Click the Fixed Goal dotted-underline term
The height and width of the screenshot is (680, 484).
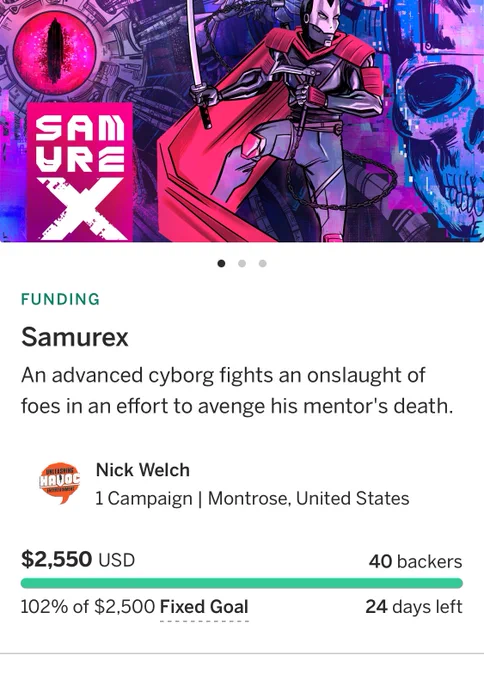coord(204,606)
